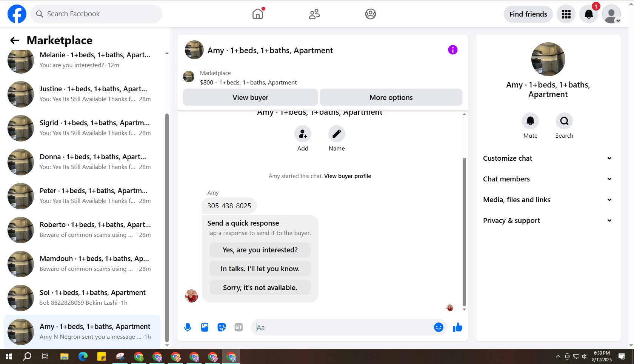The width and height of the screenshot is (634, 364).
Task: Open Windows Start menu
Action: (x=9, y=356)
